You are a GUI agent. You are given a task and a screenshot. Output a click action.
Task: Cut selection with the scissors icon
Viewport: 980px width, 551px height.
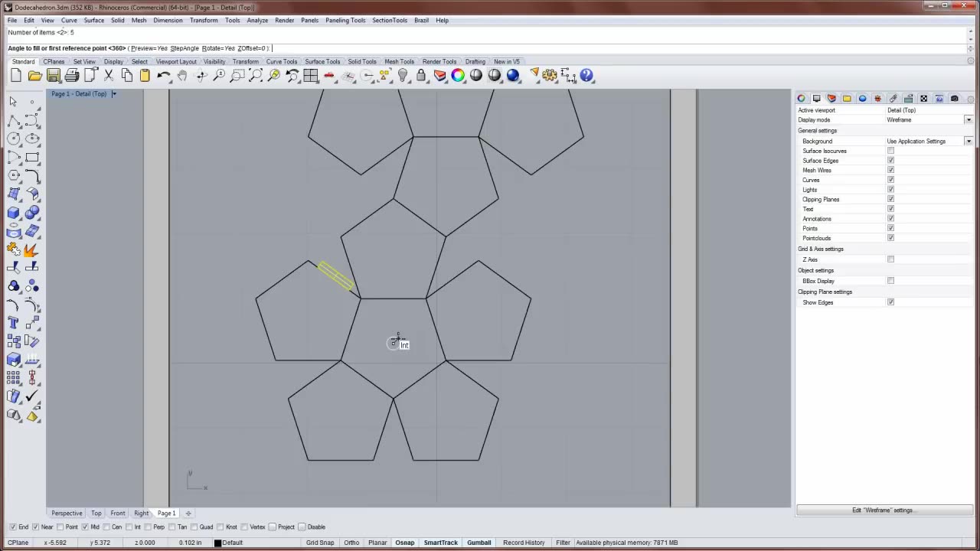pos(109,75)
